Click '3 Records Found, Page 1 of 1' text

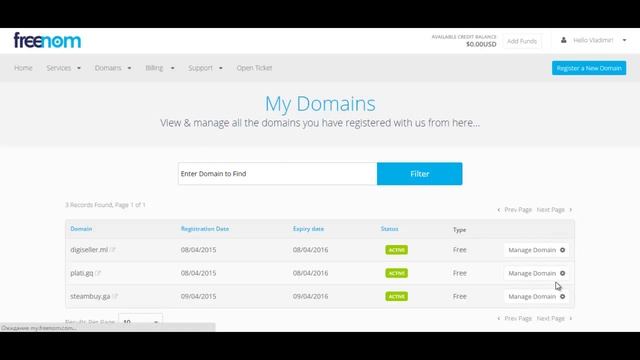pyautogui.click(x=105, y=205)
